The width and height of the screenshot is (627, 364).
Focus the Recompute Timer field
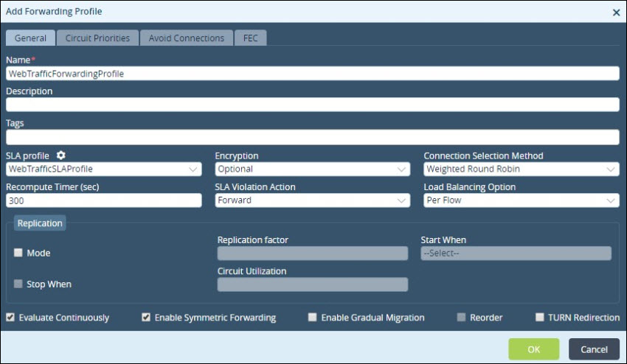pos(104,200)
